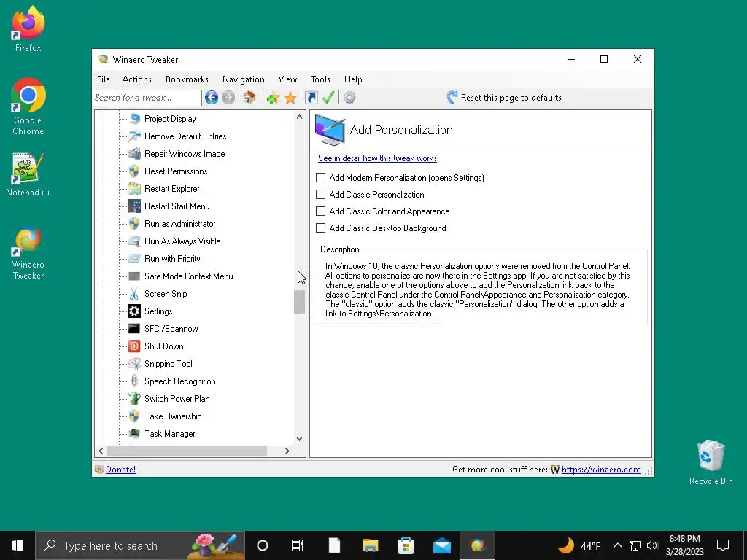Image resolution: width=747 pixels, height=560 pixels.
Task: Open the View menu
Action: (x=287, y=79)
